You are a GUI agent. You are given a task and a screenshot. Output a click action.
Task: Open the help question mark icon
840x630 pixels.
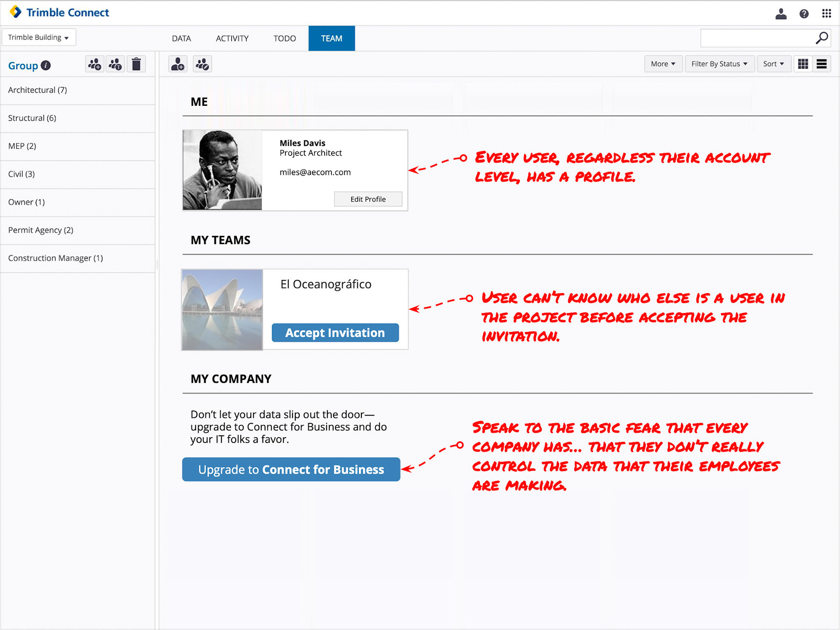click(804, 14)
